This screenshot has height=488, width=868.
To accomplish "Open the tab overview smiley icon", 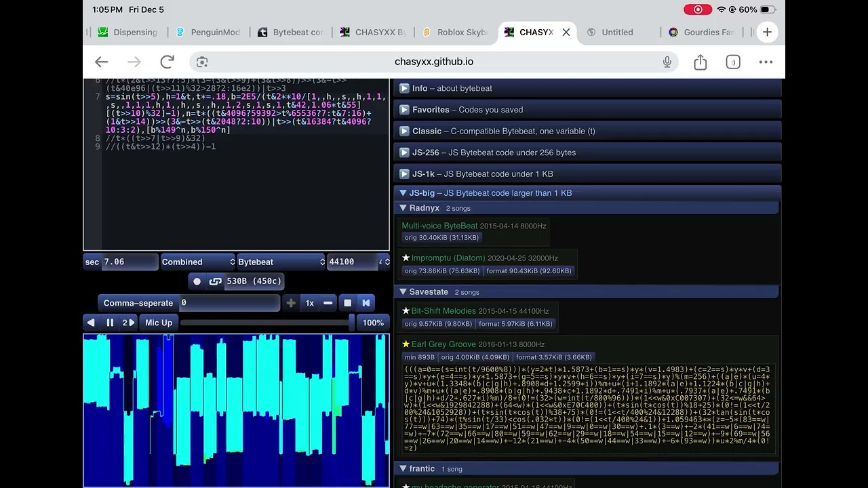I will pyautogui.click(x=733, y=62).
